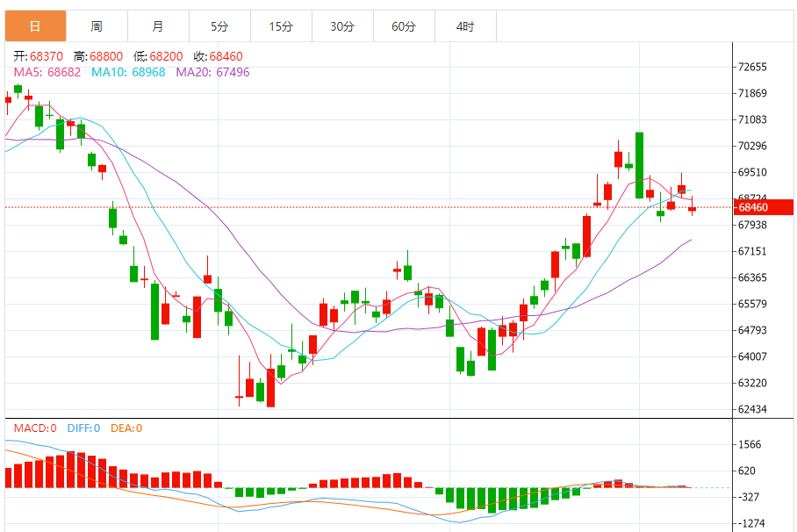Click the 65579 price axis label
Screen dimensions: 797x532
(x=752, y=304)
